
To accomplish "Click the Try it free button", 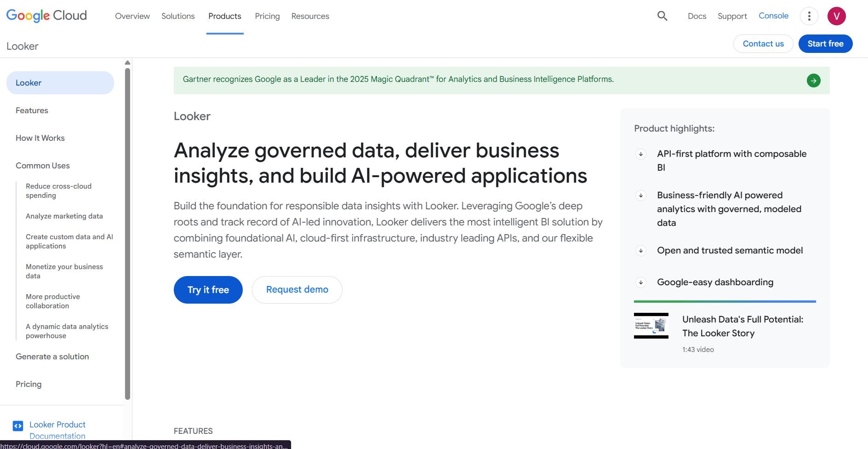I will tap(208, 290).
